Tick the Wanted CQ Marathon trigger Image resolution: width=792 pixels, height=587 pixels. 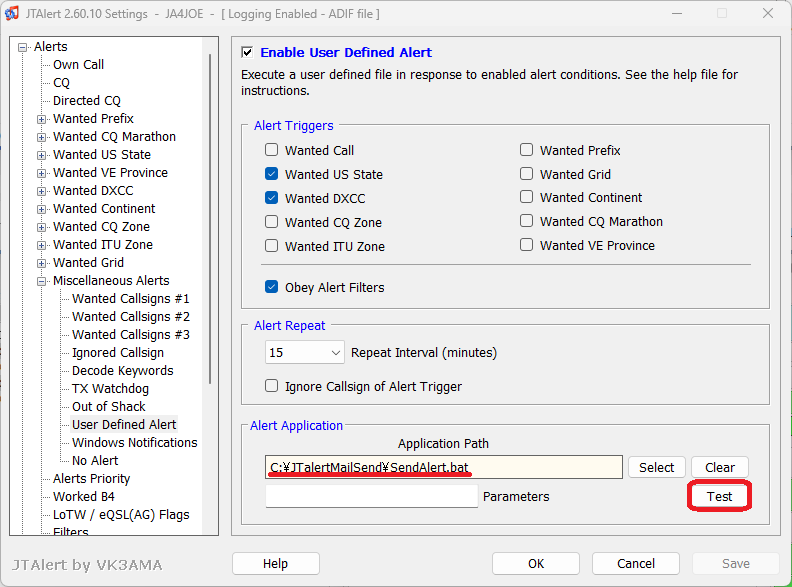(526, 221)
